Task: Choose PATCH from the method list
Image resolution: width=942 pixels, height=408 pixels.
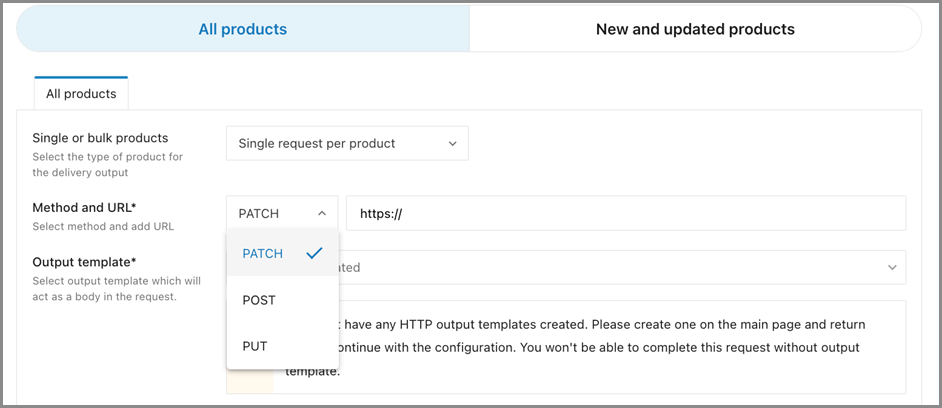Action: (263, 254)
